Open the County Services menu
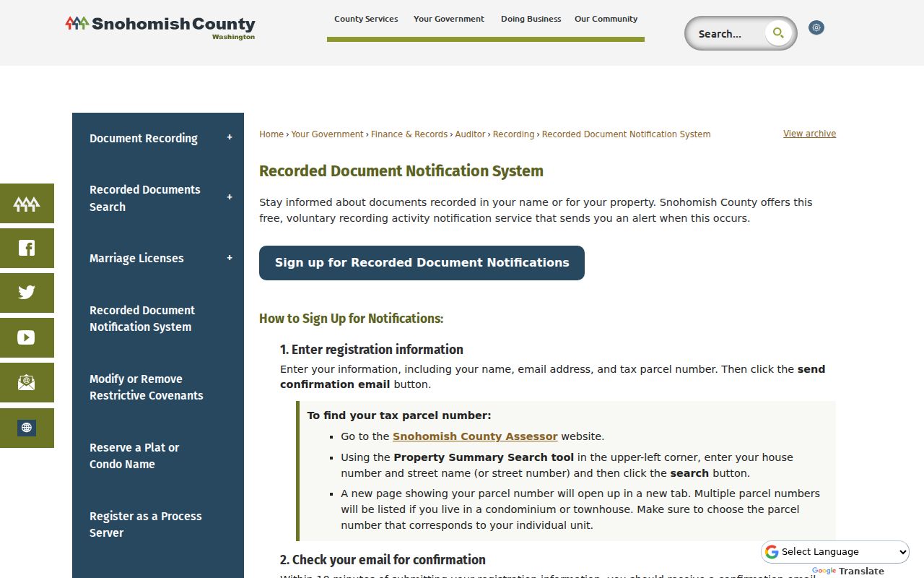924x578 pixels. tap(366, 19)
